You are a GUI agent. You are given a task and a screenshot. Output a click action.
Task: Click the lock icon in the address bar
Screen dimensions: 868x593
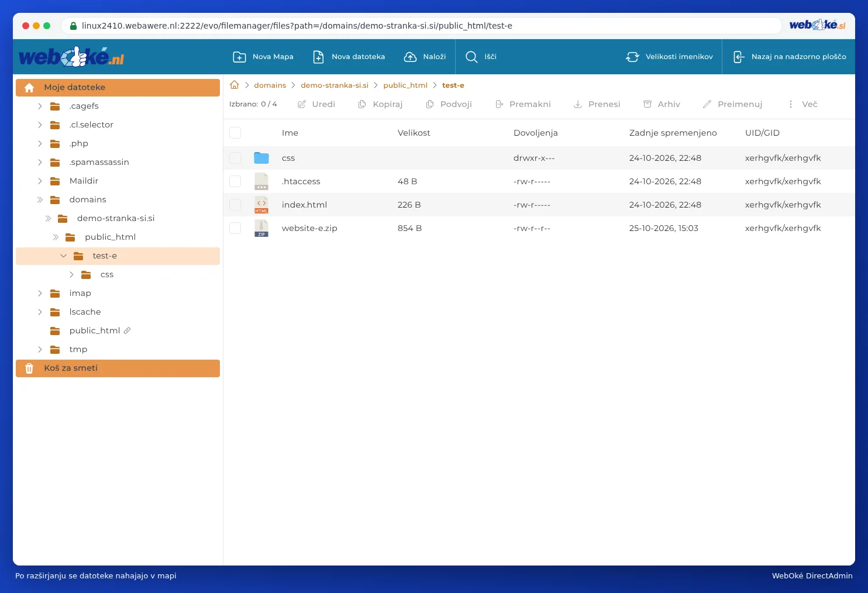point(73,26)
